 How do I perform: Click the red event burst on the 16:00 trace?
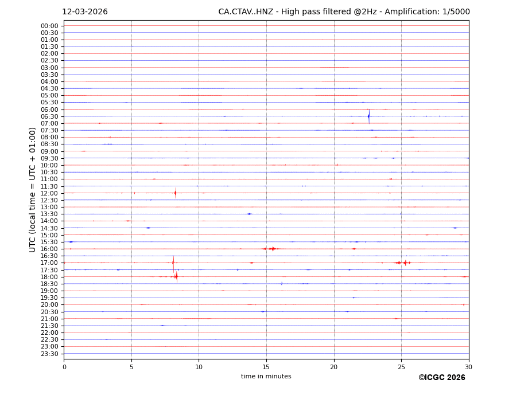(272, 249)
